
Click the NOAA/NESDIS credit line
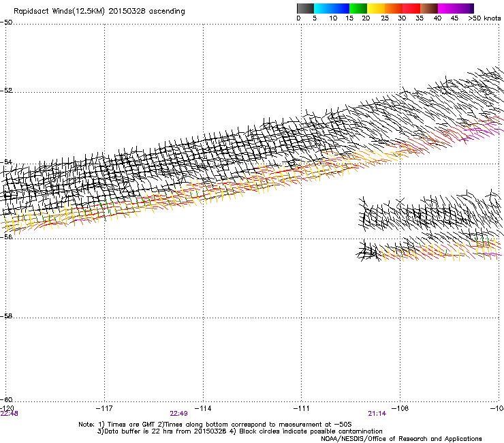coord(401,439)
